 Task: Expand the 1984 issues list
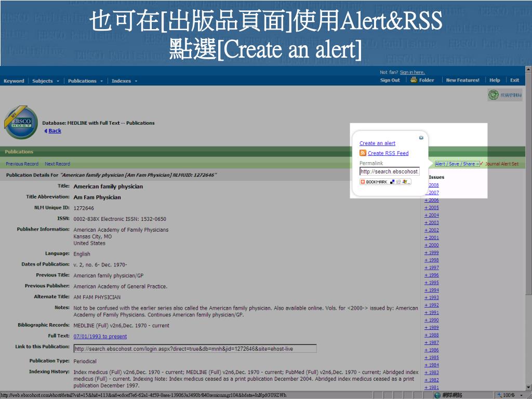[432, 365]
